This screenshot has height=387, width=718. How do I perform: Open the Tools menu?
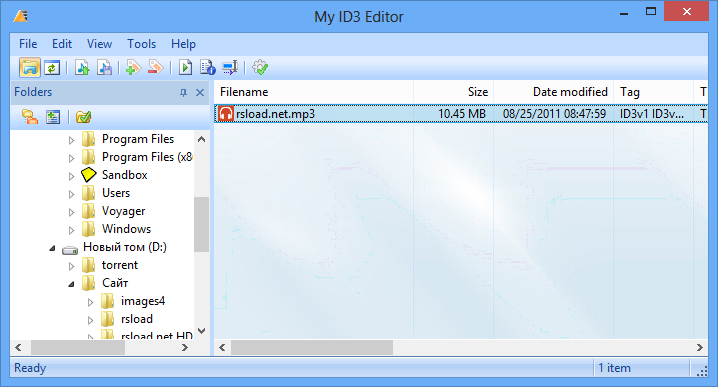[x=141, y=44]
